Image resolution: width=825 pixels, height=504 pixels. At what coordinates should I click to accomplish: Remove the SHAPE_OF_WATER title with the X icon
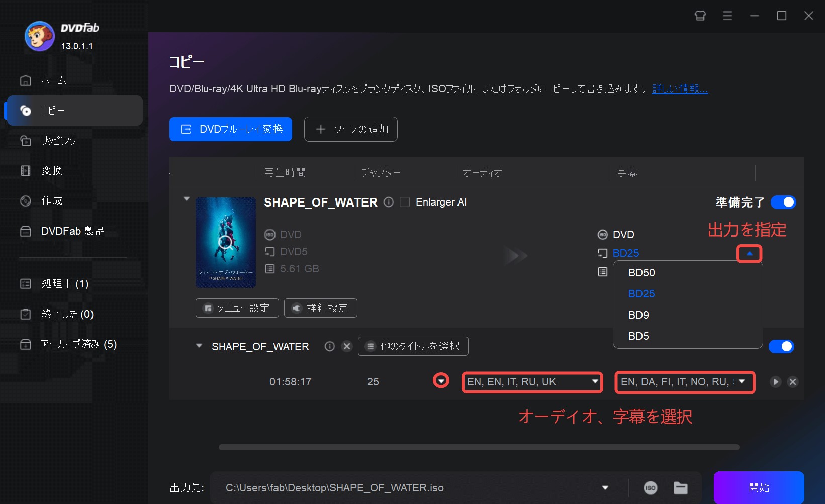(x=347, y=346)
